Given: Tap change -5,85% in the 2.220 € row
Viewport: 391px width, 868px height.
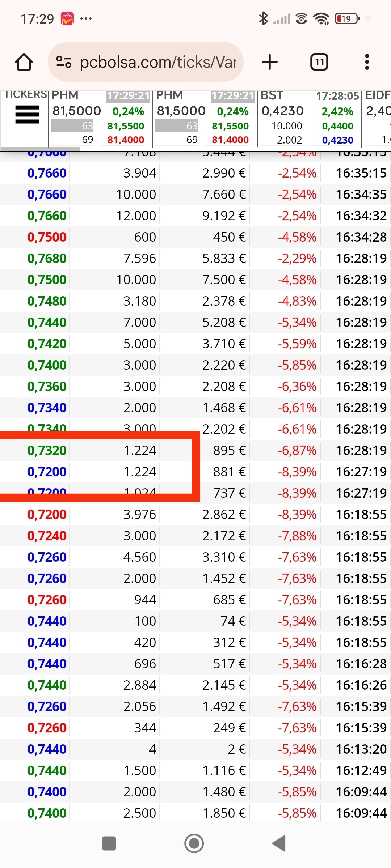Looking at the screenshot, I should pyautogui.click(x=297, y=365).
